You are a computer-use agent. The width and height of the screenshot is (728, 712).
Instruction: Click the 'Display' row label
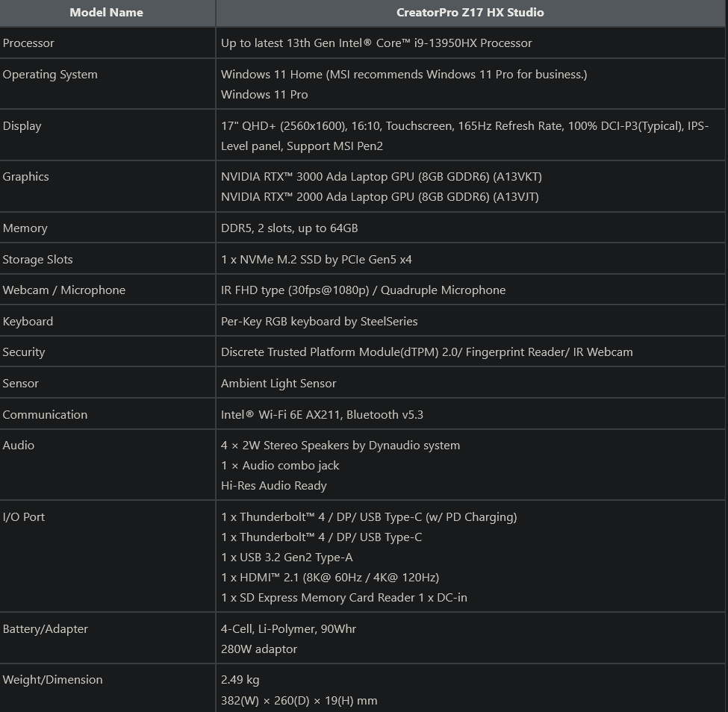22,126
